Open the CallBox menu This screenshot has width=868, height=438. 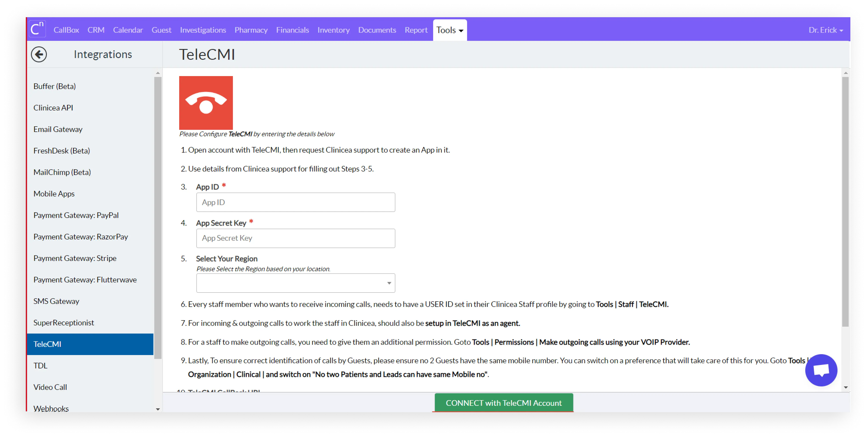tap(66, 30)
